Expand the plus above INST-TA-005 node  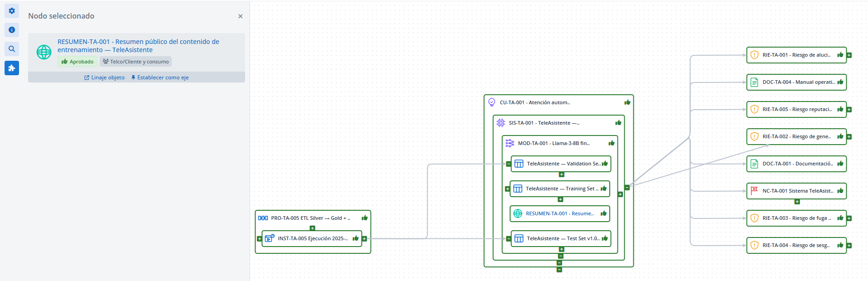312,228
